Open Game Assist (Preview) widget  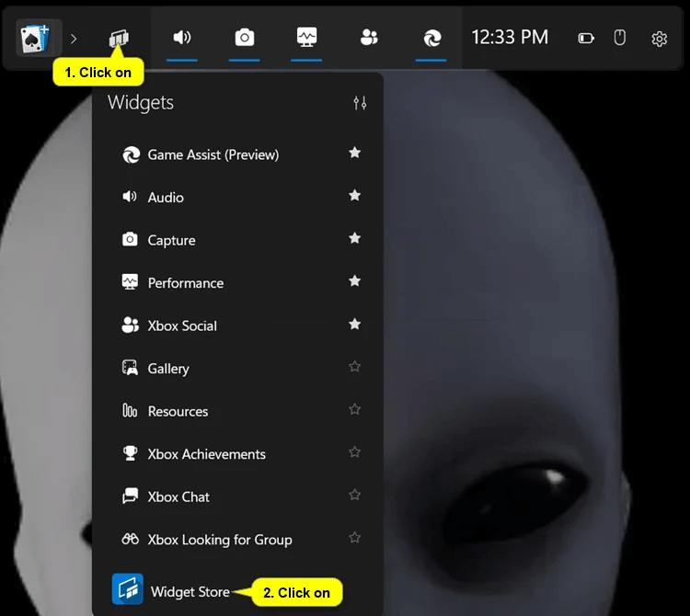pyautogui.click(x=213, y=154)
